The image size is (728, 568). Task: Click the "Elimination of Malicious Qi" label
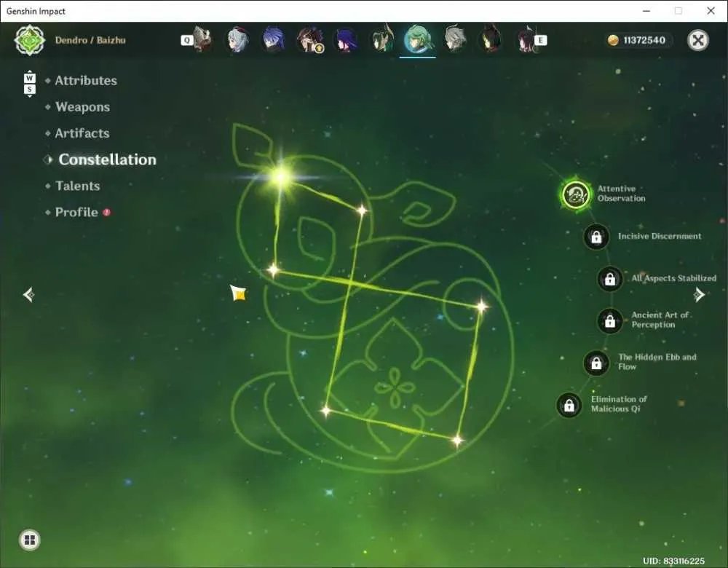point(618,404)
